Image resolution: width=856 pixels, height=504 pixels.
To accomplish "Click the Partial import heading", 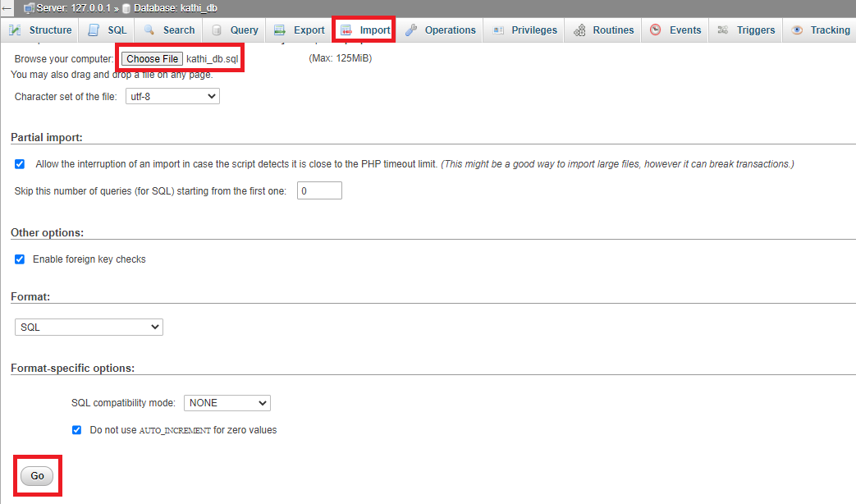I will pos(47,138).
